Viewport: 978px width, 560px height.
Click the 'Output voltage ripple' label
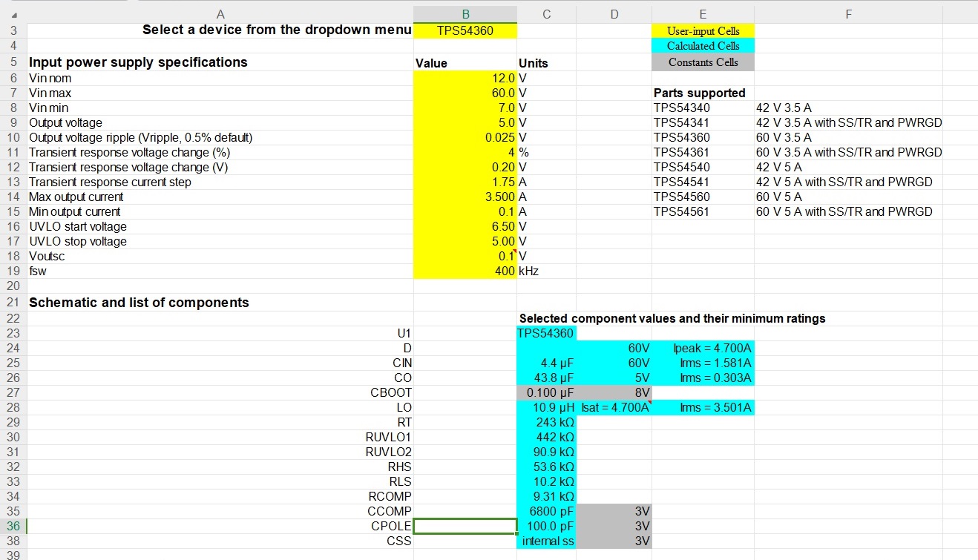[x=140, y=137]
